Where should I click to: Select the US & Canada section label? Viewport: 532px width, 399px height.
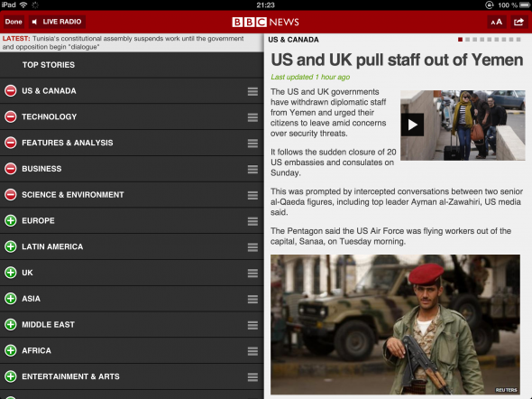(49, 90)
